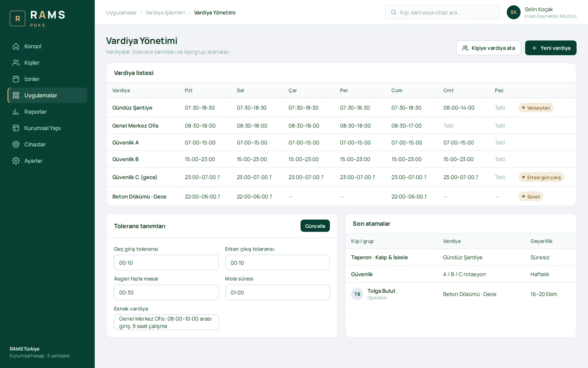Click the Ertesi gün çıkış badge

(541, 177)
